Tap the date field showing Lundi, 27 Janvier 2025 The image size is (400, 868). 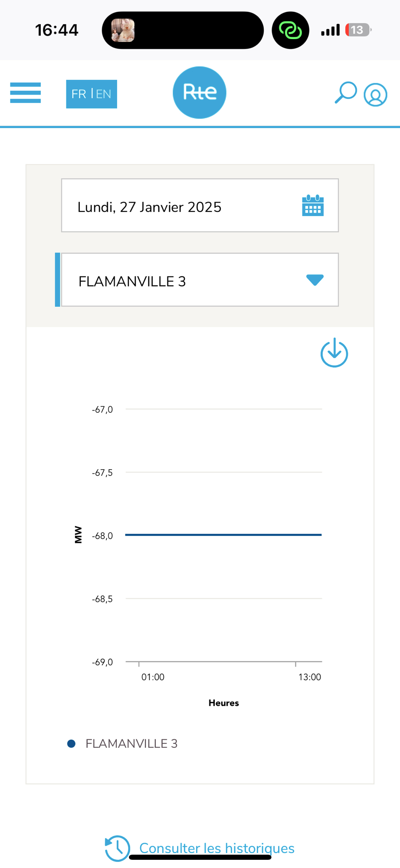[174, 206]
